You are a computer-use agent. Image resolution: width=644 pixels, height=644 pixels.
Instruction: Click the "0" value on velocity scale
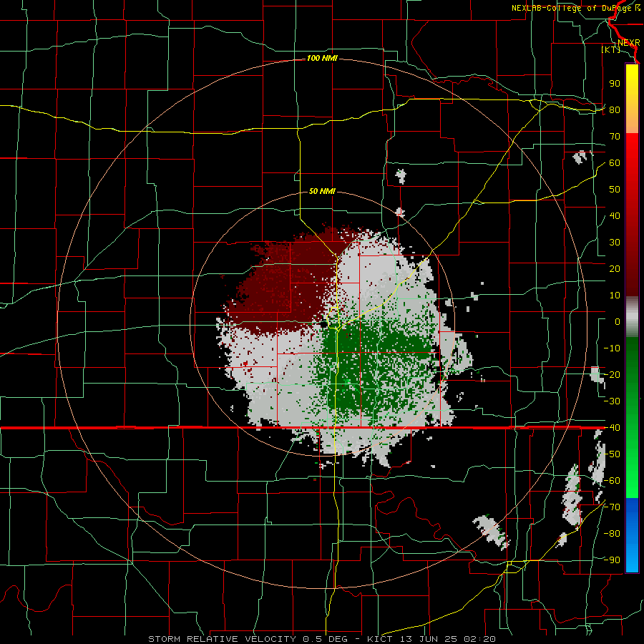pyautogui.click(x=618, y=322)
